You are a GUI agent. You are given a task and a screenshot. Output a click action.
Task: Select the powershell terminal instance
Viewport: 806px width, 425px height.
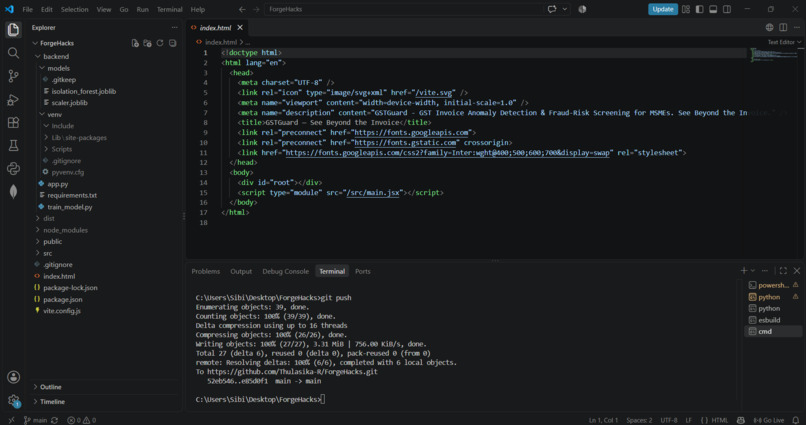pos(773,285)
